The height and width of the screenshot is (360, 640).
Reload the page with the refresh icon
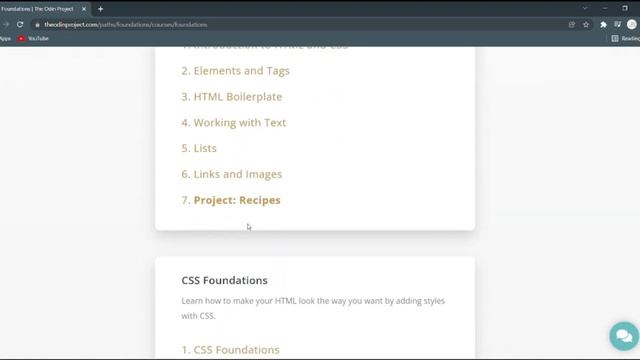20,24
